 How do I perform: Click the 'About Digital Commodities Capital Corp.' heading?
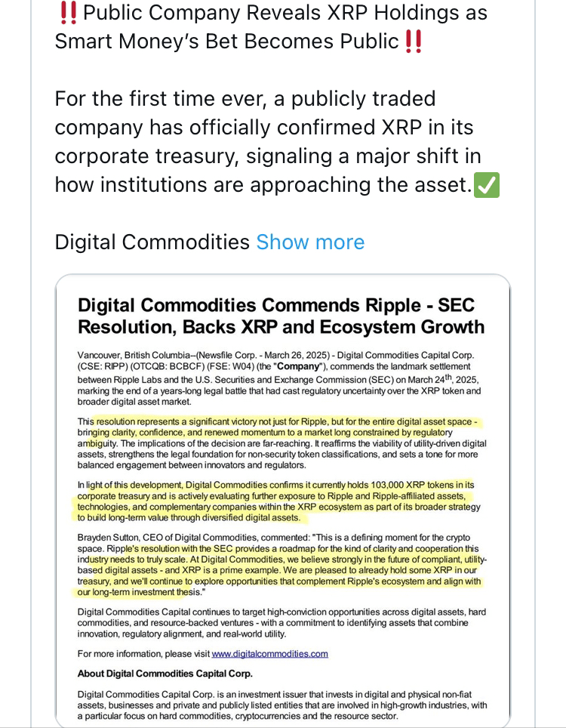coord(165,674)
